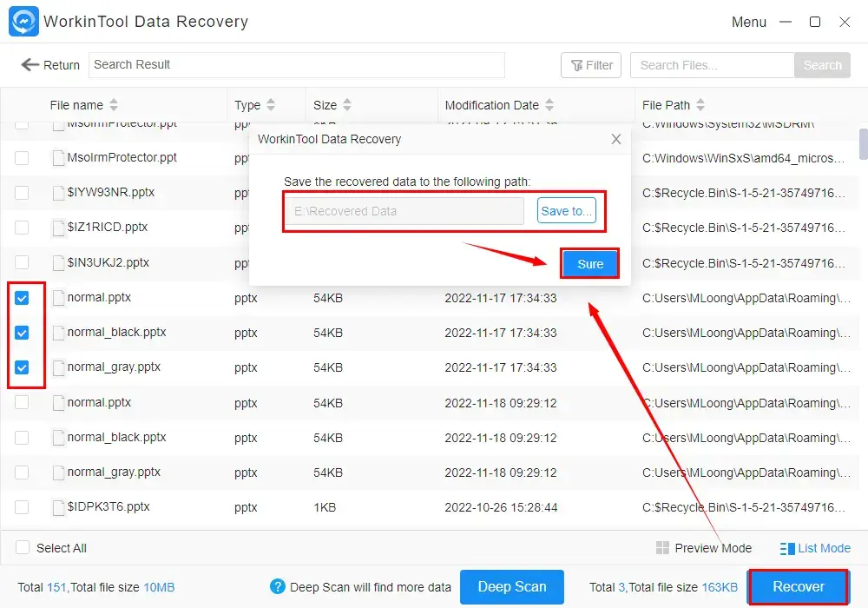The image size is (868, 608).
Task: Sort by File Path column arrows
Action: point(700,104)
